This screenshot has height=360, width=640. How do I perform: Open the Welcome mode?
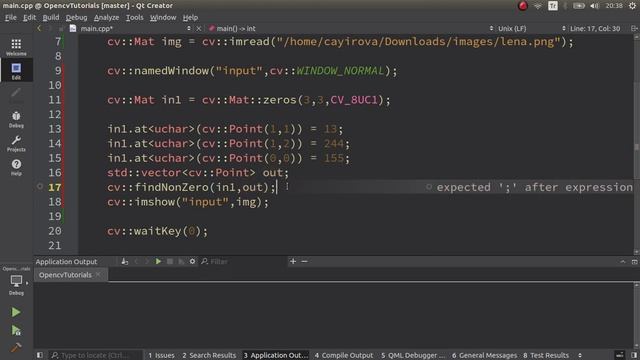click(16, 47)
